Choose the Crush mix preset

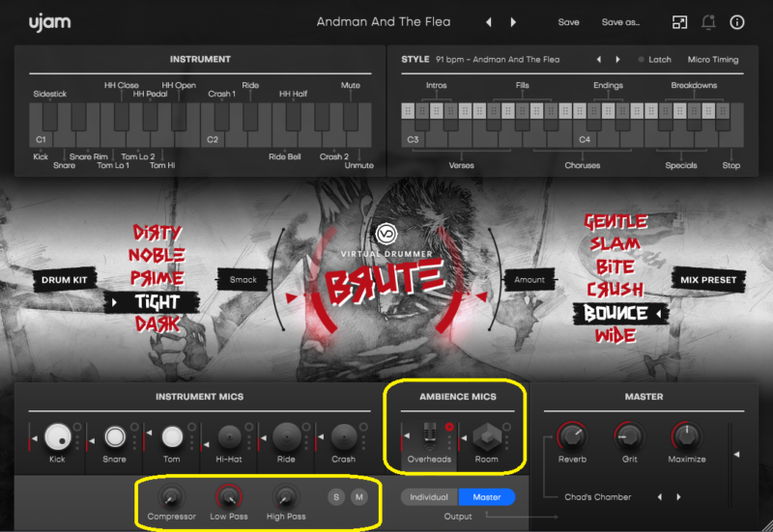click(616, 290)
